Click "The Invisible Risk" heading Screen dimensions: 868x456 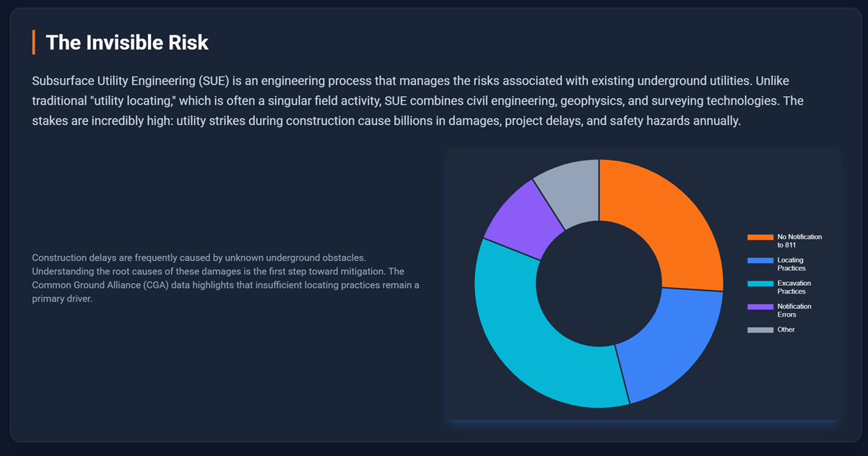pyautogui.click(x=127, y=43)
